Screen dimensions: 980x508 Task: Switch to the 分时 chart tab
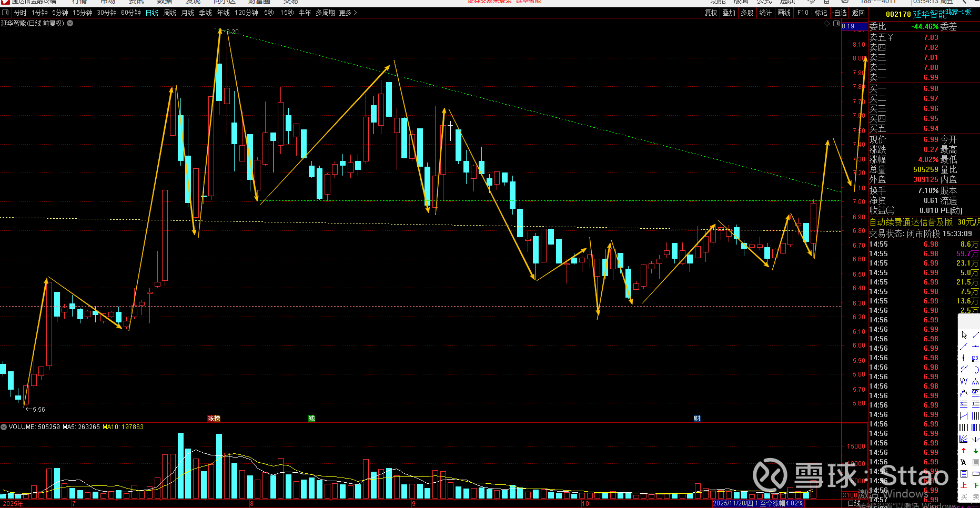tap(20, 13)
